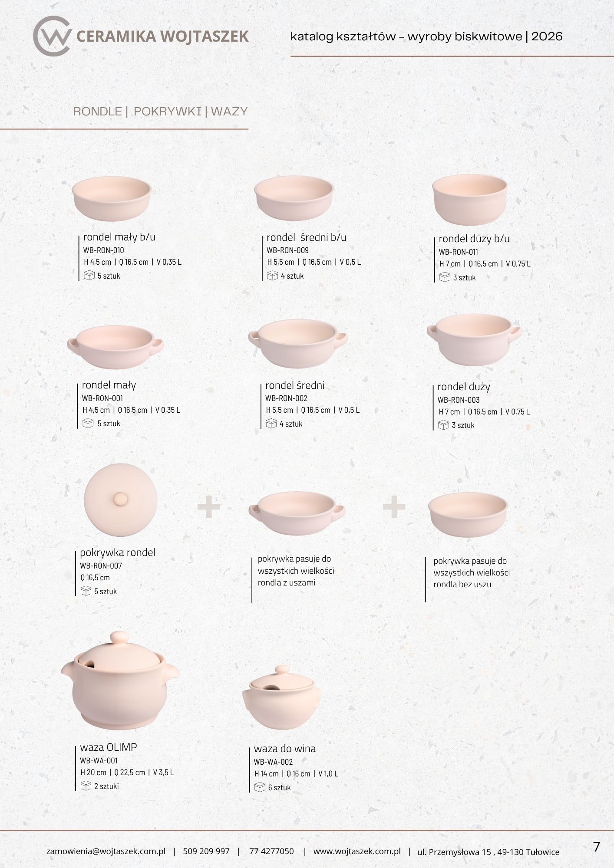Click the package icon beside '4 sztuk' for WB-RON-009
Screen dimensions: 614x868
click(273, 276)
